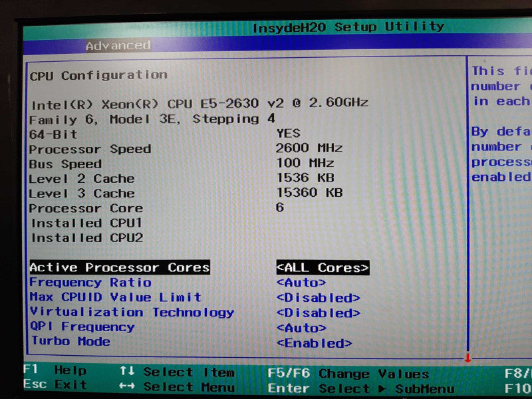Change the ALL Cores value

point(323,268)
